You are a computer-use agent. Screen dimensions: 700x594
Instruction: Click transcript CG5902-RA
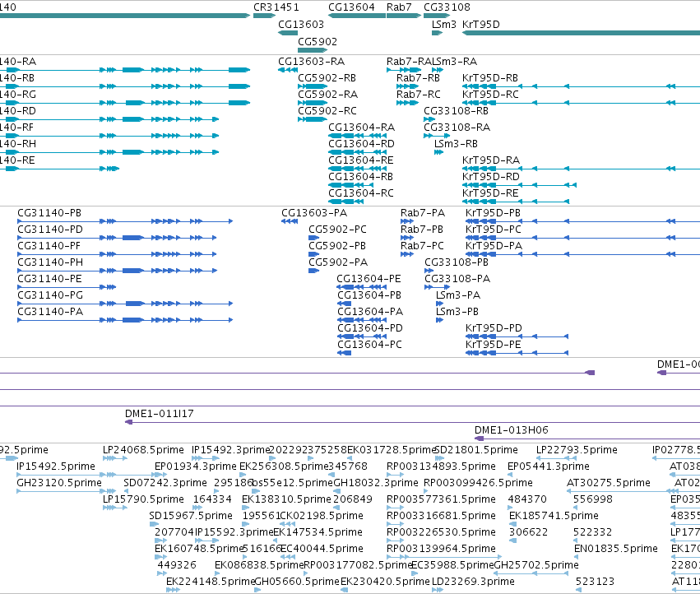pyautogui.click(x=313, y=103)
